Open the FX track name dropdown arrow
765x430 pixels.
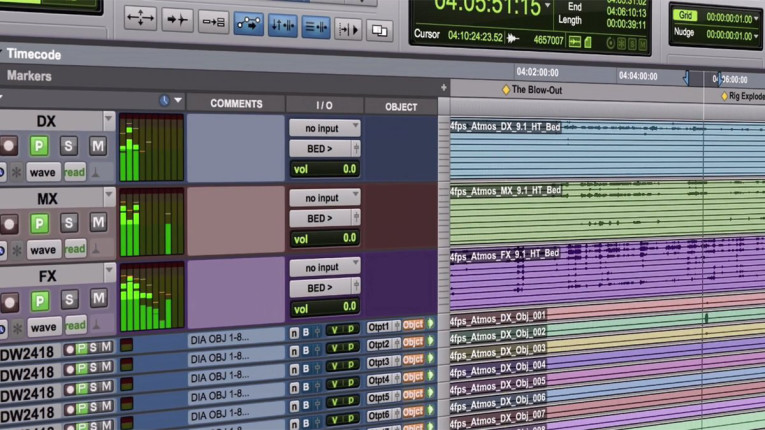(x=109, y=270)
